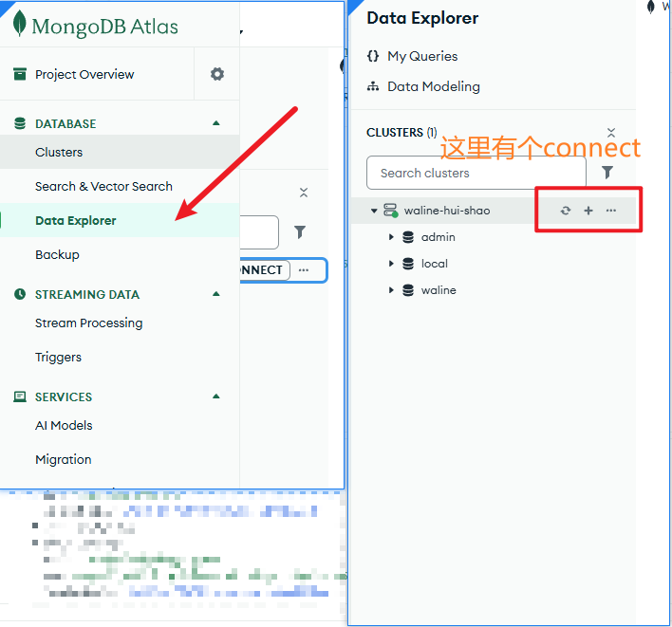Click the Data Explorer heading

coord(422,18)
